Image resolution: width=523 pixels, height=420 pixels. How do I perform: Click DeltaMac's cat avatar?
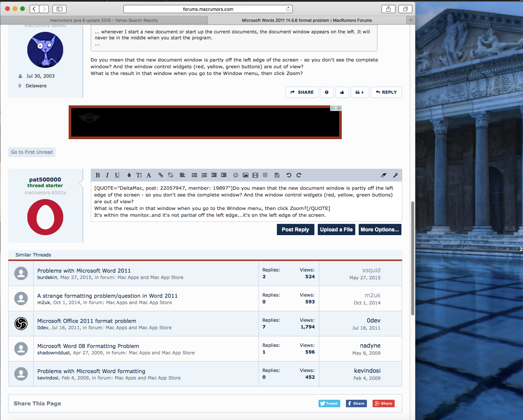click(45, 50)
